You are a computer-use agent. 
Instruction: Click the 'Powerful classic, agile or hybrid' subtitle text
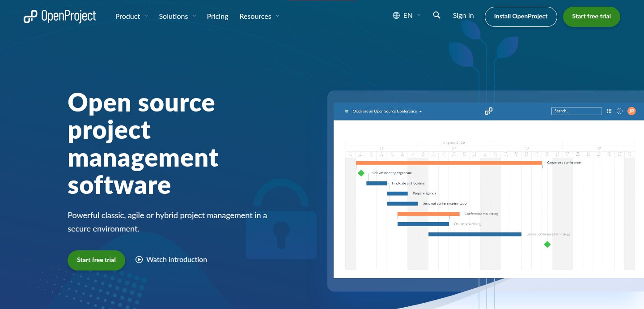(x=167, y=222)
